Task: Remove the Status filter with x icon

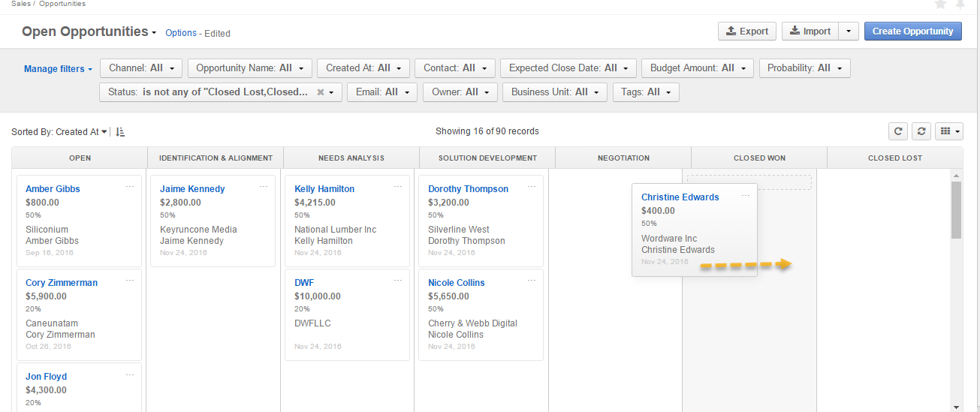Action: [x=321, y=92]
